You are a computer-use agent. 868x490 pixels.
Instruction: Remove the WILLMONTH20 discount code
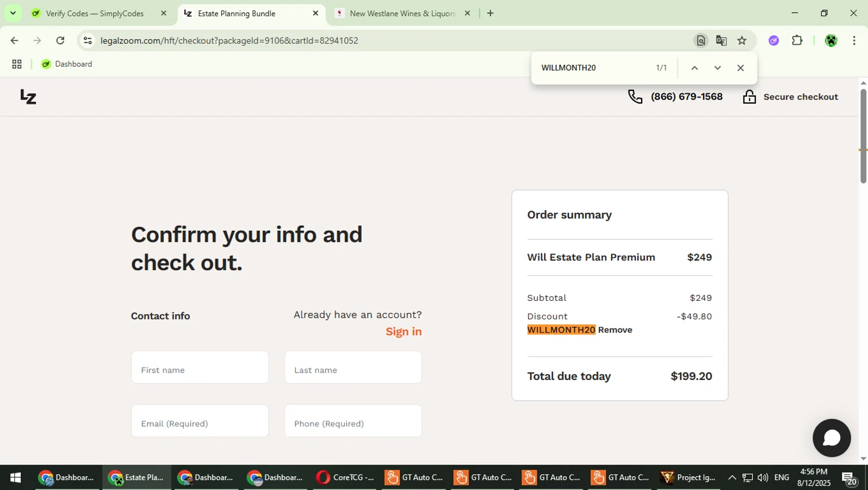pyautogui.click(x=615, y=330)
